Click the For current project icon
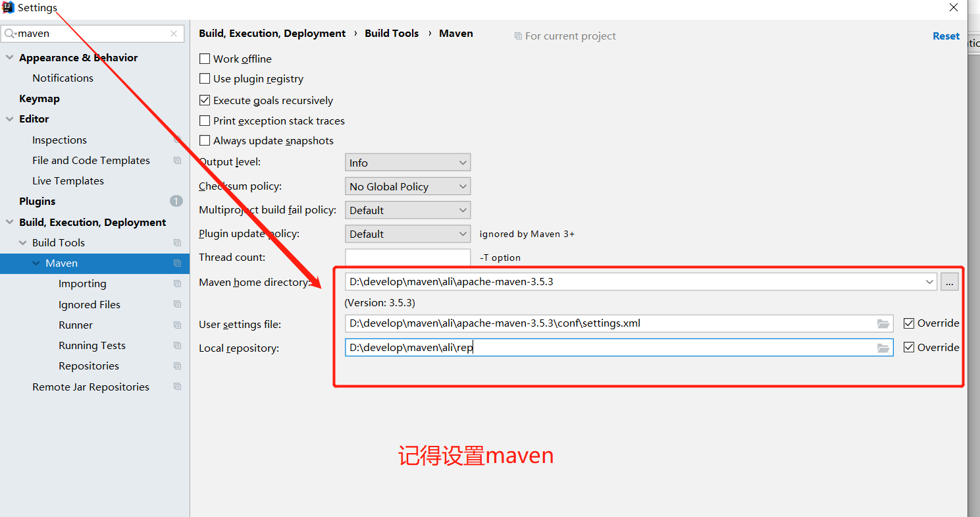The image size is (980, 517). 518,36
